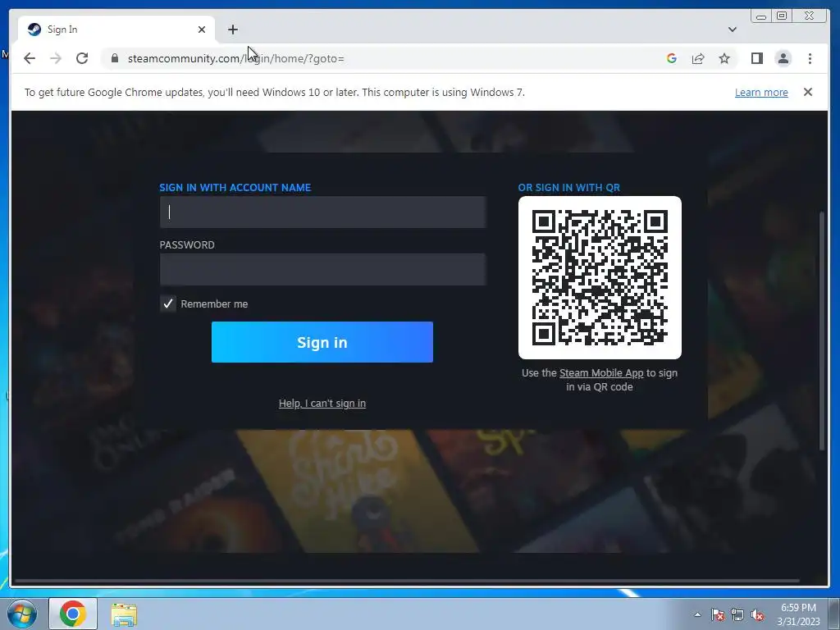The width and height of the screenshot is (840, 630).
Task: Click the Remember me label
Action: (214, 304)
